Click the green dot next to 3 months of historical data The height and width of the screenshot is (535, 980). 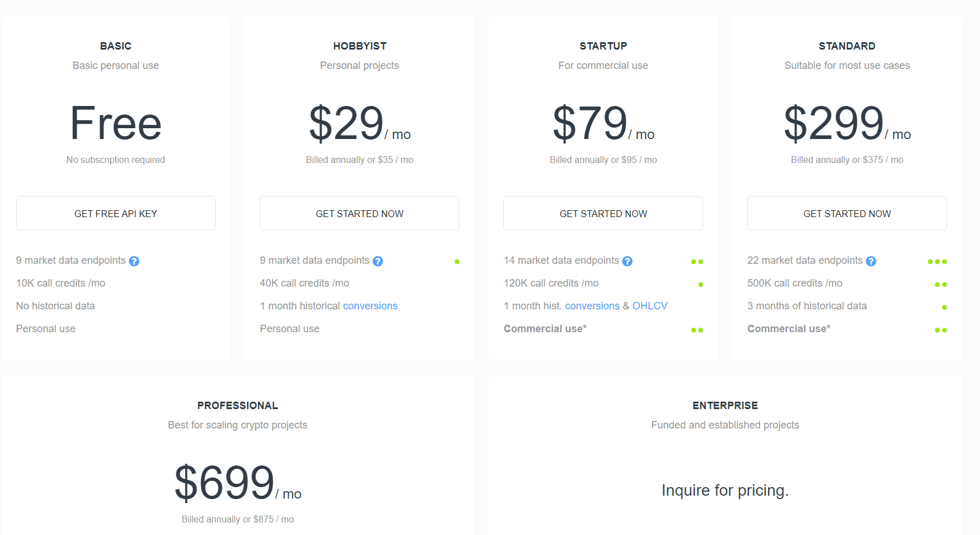click(944, 307)
